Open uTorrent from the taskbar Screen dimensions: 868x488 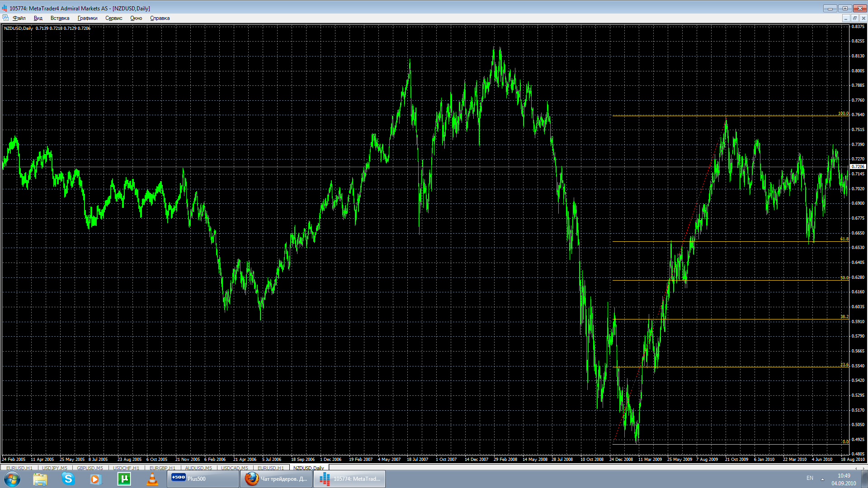tap(124, 479)
